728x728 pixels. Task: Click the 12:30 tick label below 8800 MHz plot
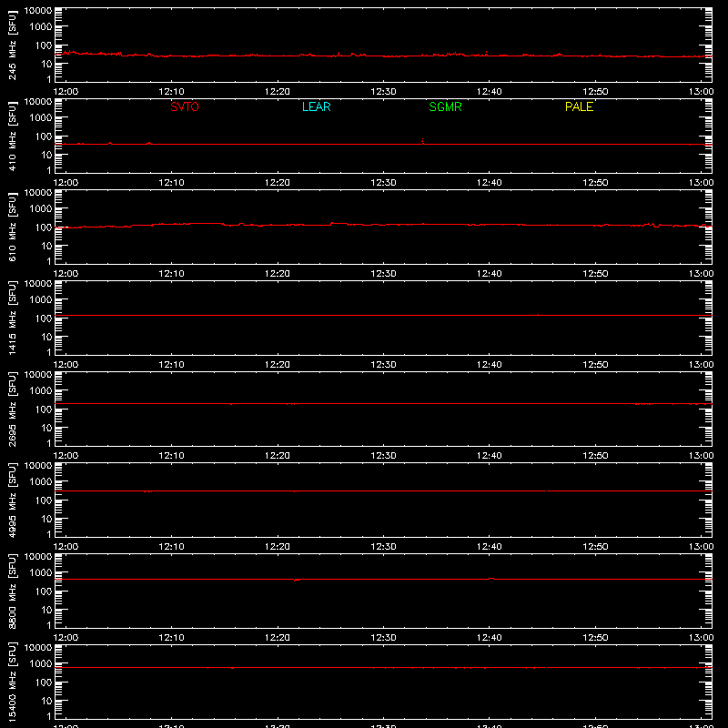[x=383, y=638]
